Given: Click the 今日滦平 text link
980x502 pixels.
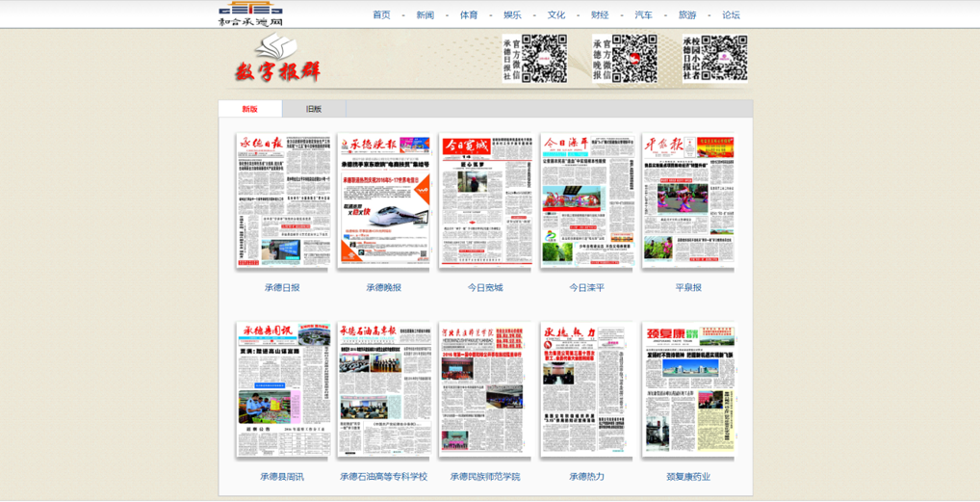Looking at the screenshot, I should point(586,287).
